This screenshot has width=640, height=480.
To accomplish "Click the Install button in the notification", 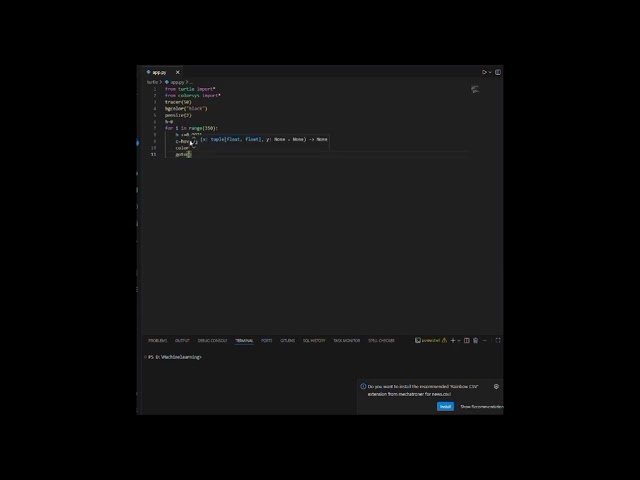I will [445, 406].
